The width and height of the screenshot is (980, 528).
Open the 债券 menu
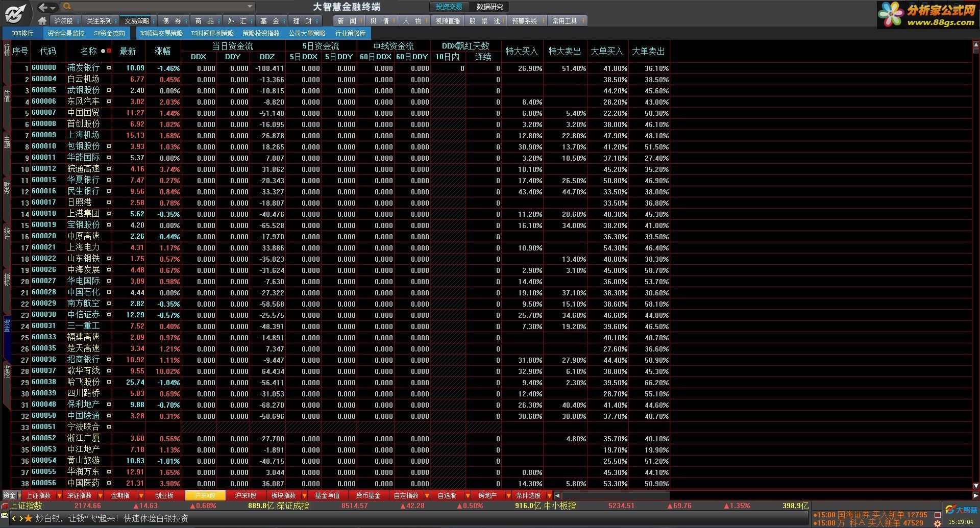(173, 21)
